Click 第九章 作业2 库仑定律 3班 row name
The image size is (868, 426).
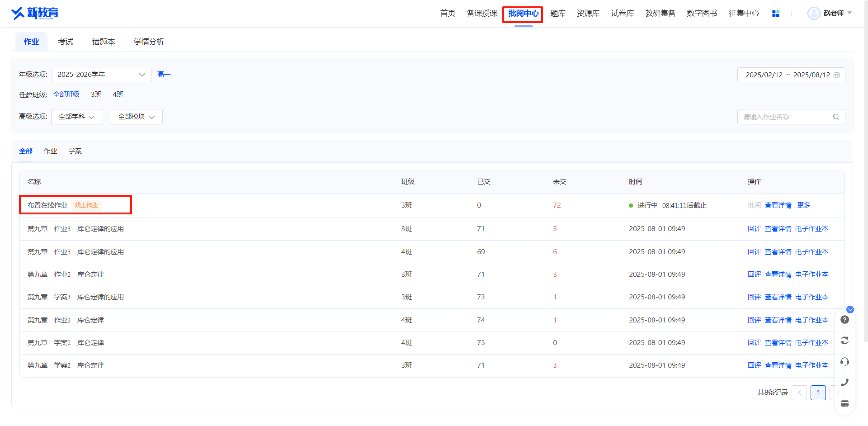pyautogui.click(x=66, y=275)
